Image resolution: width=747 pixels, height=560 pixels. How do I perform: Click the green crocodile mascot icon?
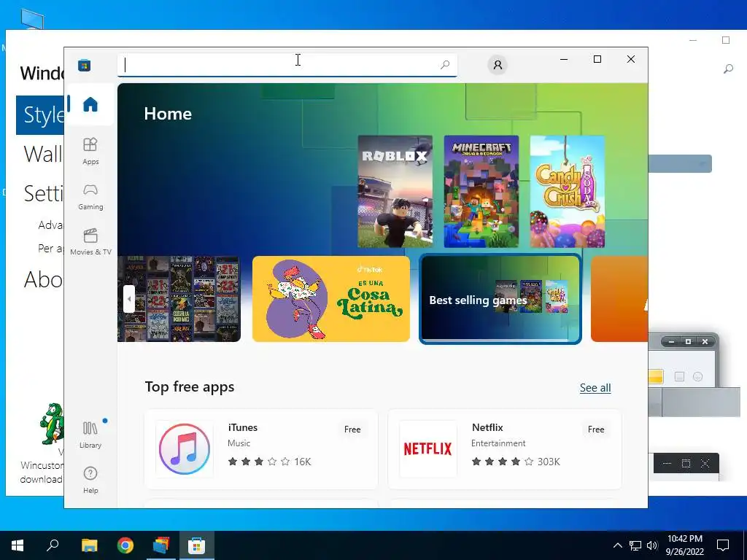pos(52,424)
